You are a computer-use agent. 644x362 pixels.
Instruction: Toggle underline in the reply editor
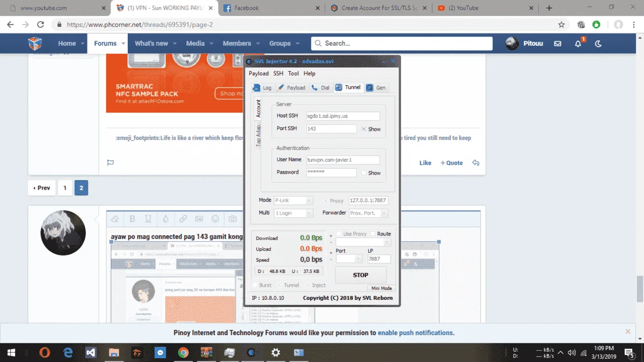[x=148, y=219]
